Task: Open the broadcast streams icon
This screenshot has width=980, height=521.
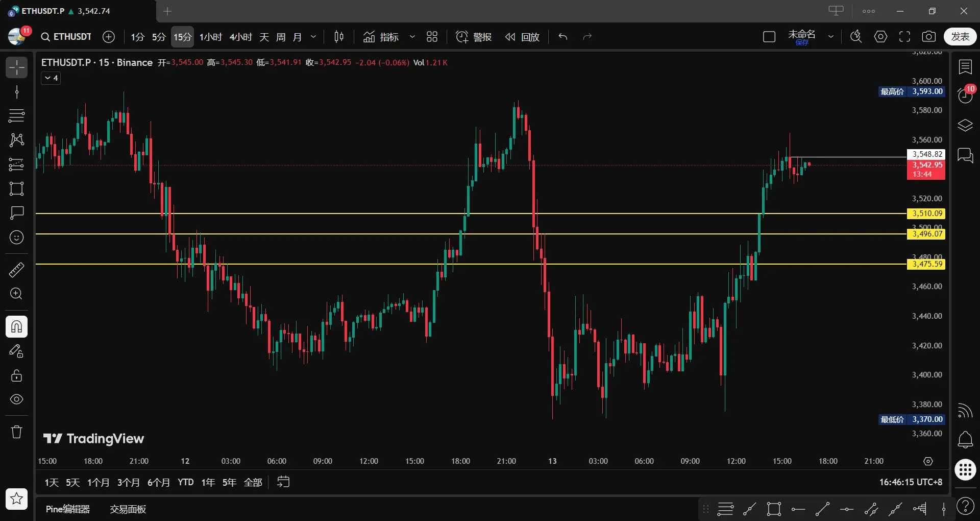Action: pyautogui.click(x=965, y=410)
